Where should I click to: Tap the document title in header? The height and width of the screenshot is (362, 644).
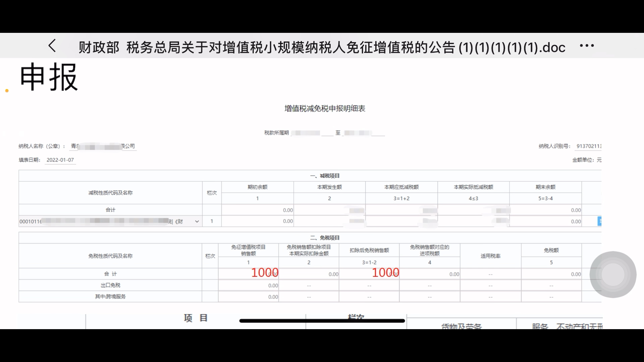coord(322,47)
